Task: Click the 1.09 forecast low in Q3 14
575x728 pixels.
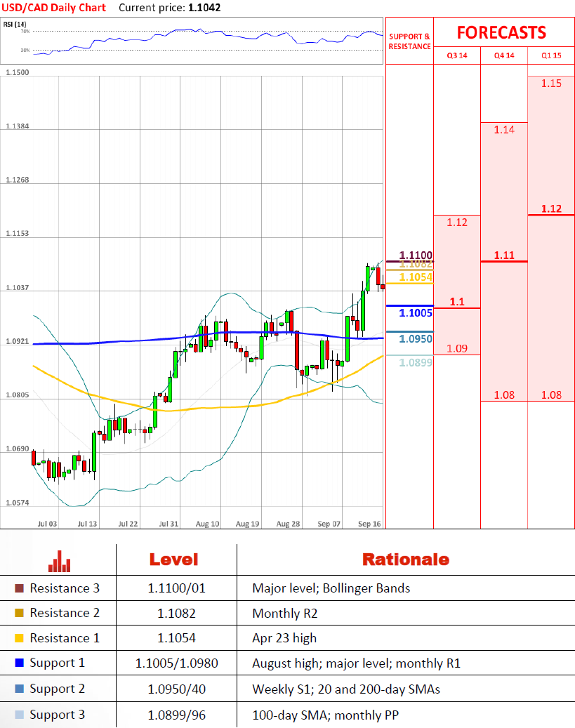Action: coord(457,349)
